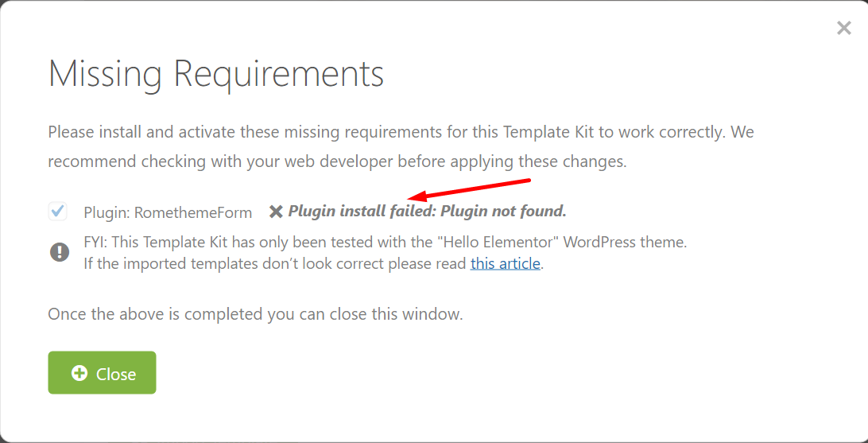Select the "Plugin: RomethemeForm" label

tap(168, 212)
